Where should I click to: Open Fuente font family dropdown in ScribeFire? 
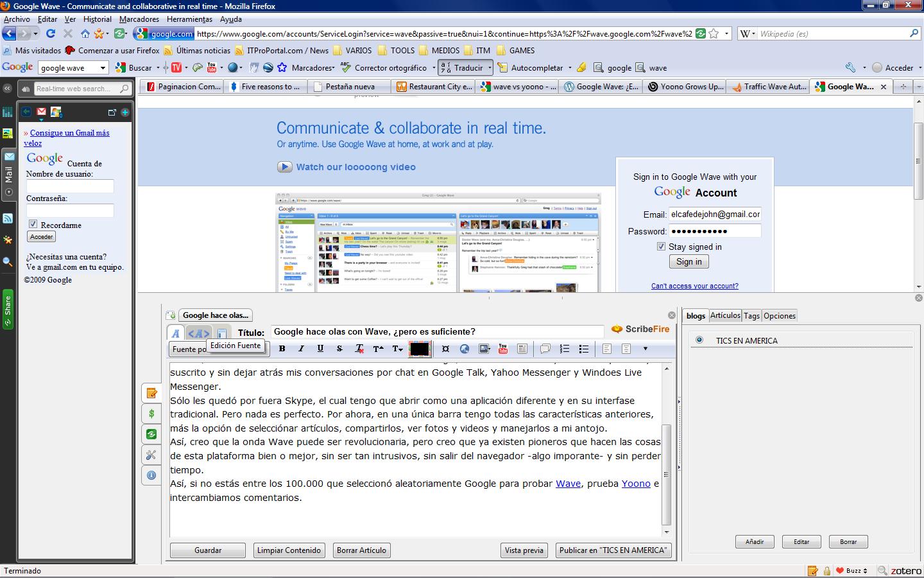point(219,349)
